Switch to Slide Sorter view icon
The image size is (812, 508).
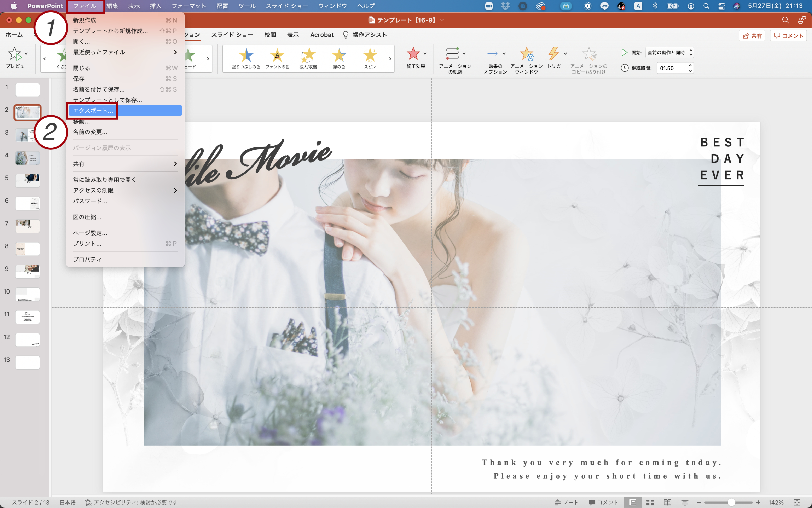[x=650, y=502]
